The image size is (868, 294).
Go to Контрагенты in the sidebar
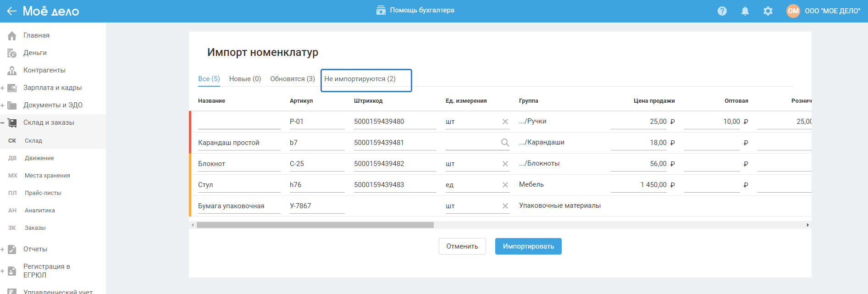coord(44,70)
